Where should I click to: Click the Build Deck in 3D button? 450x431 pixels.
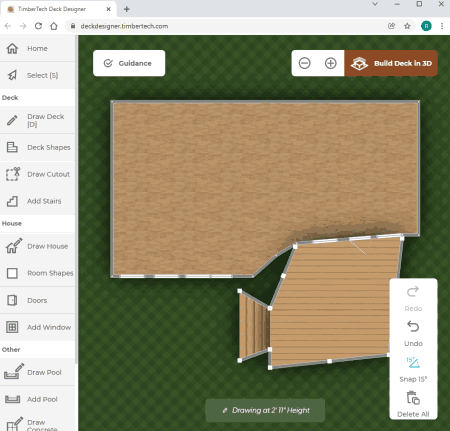coord(391,63)
